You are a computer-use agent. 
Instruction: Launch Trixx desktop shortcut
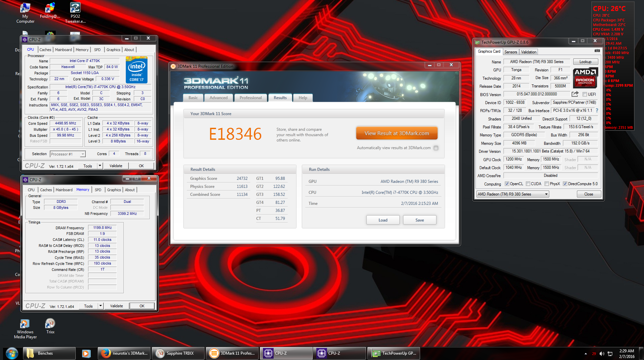[x=50, y=326]
